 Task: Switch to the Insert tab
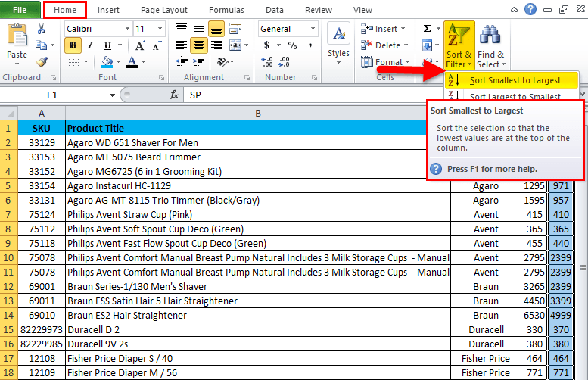coord(108,10)
